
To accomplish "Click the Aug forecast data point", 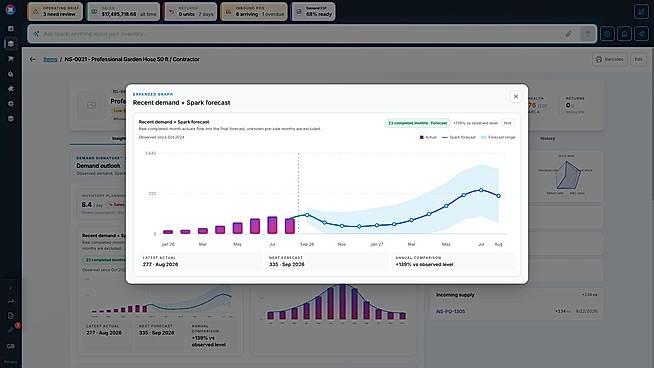I will click(498, 196).
